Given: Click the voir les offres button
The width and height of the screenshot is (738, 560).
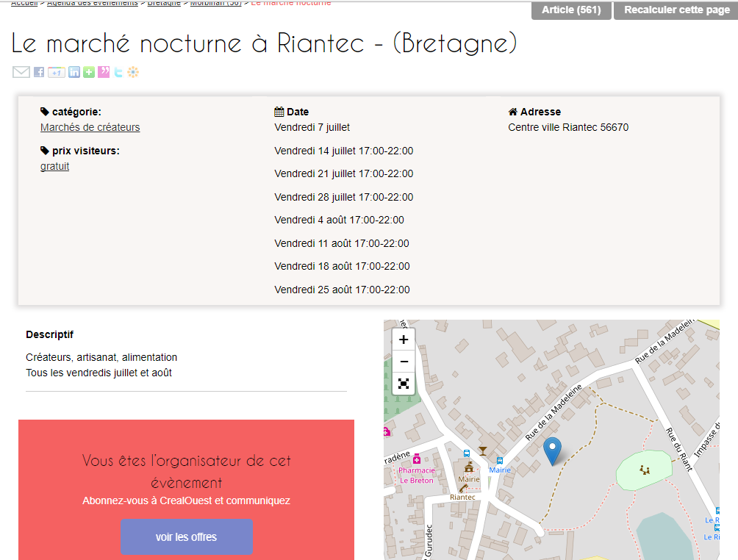Looking at the screenshot, I should [x=186, y=537].
